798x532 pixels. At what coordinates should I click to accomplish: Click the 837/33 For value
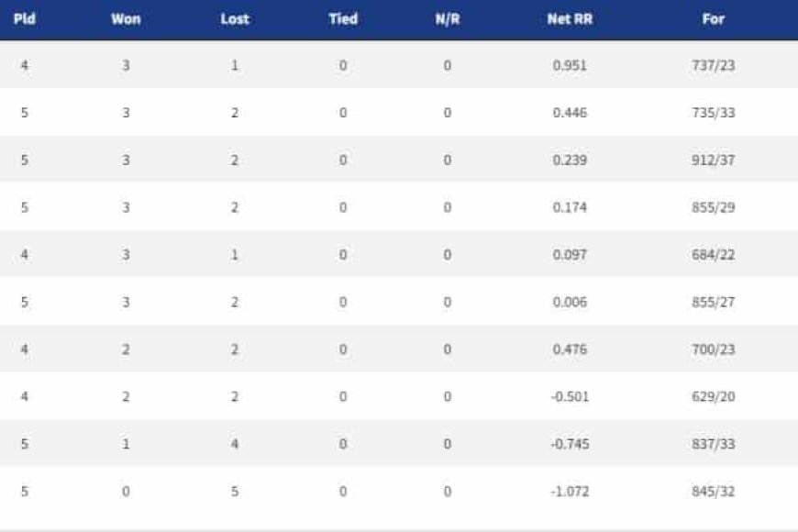point(713,444)
